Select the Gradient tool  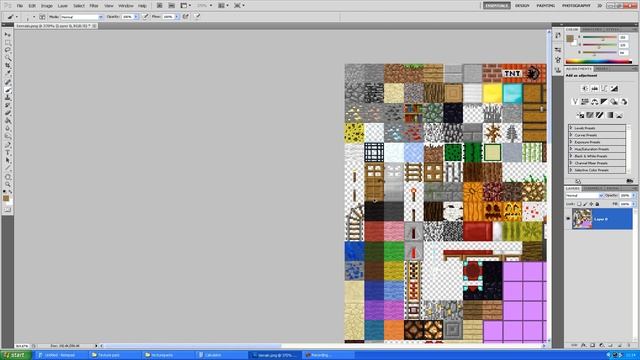click(x=7, y=121)
